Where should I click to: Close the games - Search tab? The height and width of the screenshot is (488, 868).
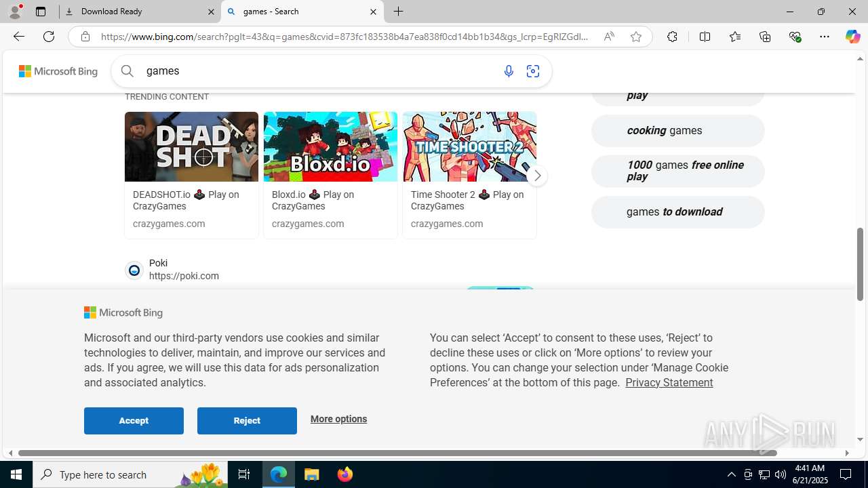click(x=373, y=12)
